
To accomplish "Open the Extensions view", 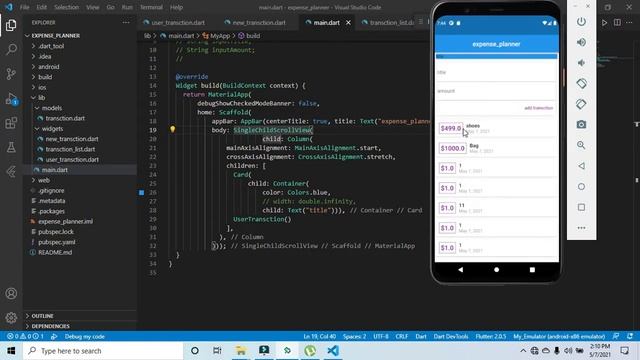I will point(11,123).
